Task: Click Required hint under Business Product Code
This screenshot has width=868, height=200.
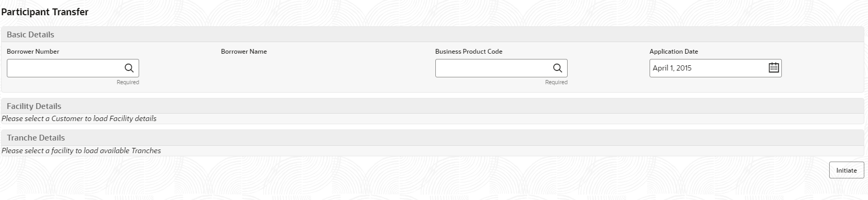Action: pyautogui.click(x=556, y=82)
